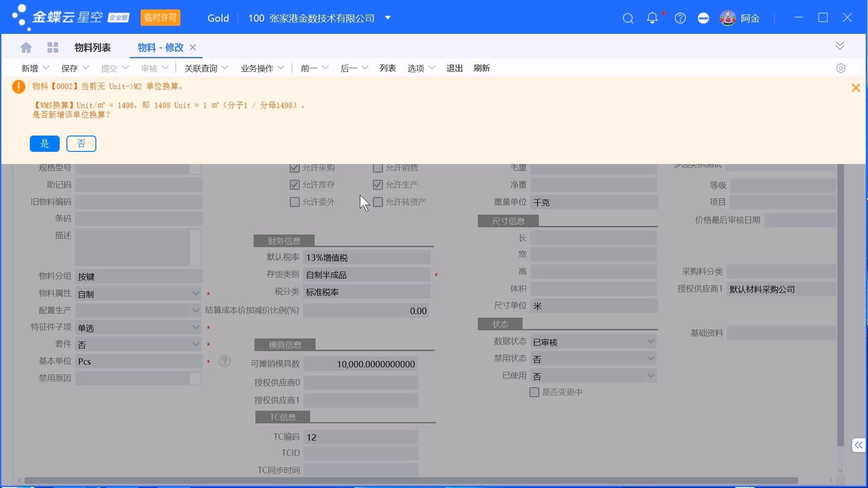The width and height of the screenshot is (868, 488).
Task: Toggle 允许转资产 checkbox
Action: [378, 202]
